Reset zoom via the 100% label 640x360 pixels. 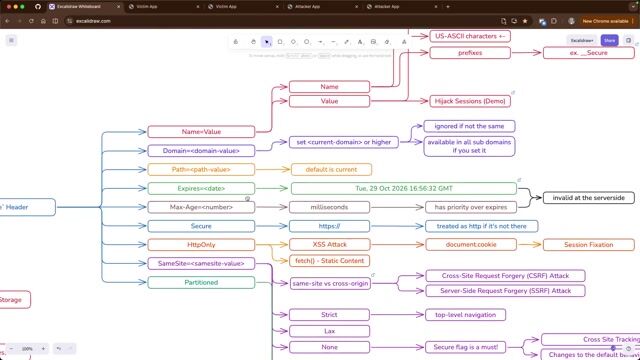click(27, 349)
